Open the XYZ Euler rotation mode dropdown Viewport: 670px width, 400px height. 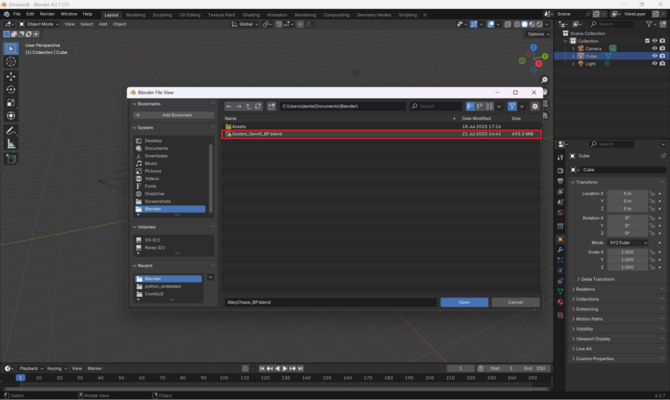point(627,243)
